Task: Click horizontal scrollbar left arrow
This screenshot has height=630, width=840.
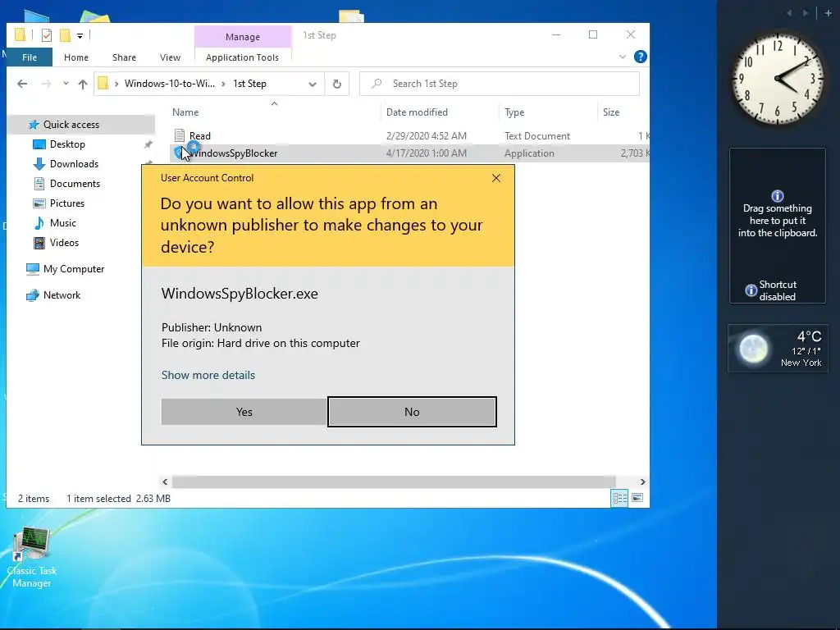Action: [x=165, y=482]
